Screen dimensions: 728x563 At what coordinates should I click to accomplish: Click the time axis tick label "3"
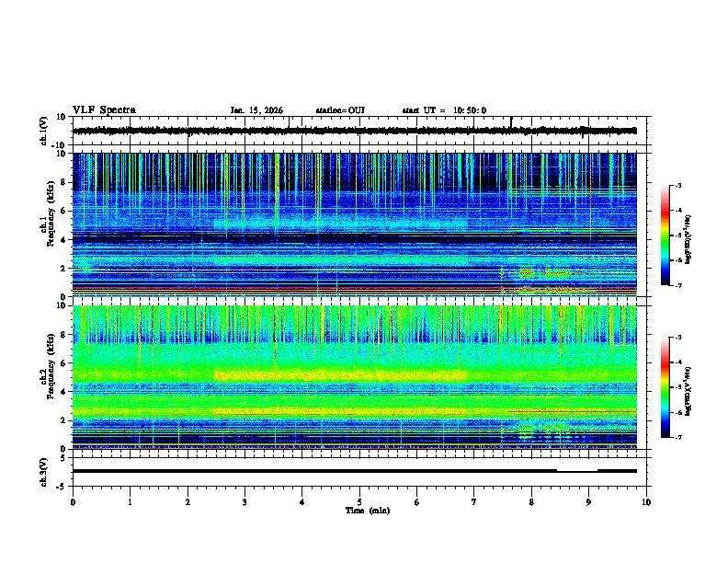point(245,501)
